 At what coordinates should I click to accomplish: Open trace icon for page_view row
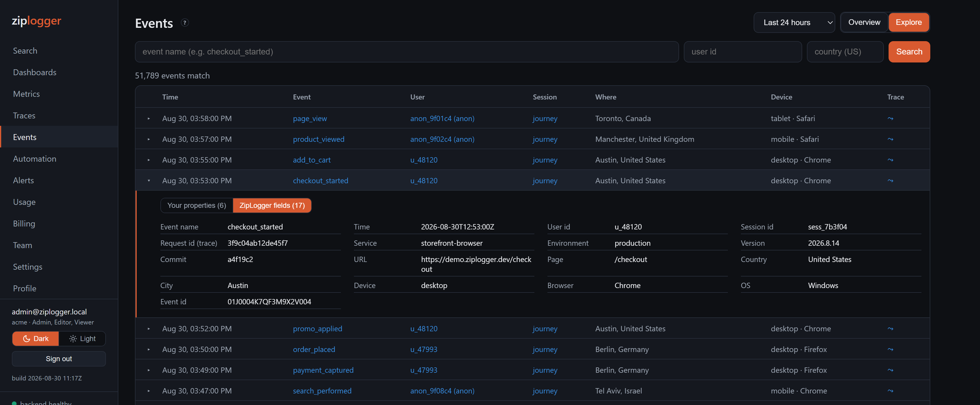[x=890, y=118]
